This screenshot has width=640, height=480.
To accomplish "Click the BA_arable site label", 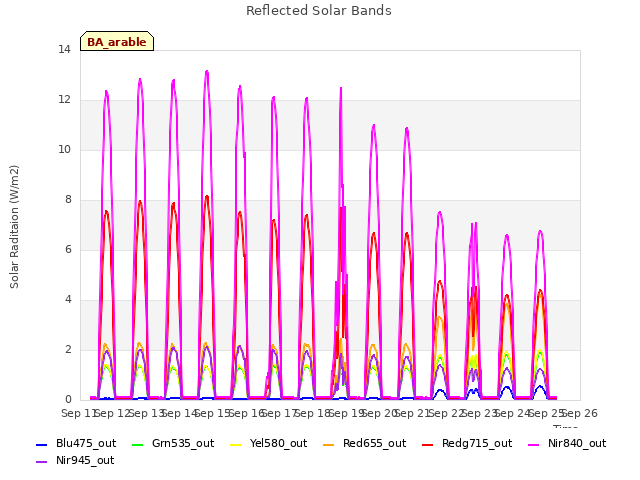I will (x=117, y=42).
